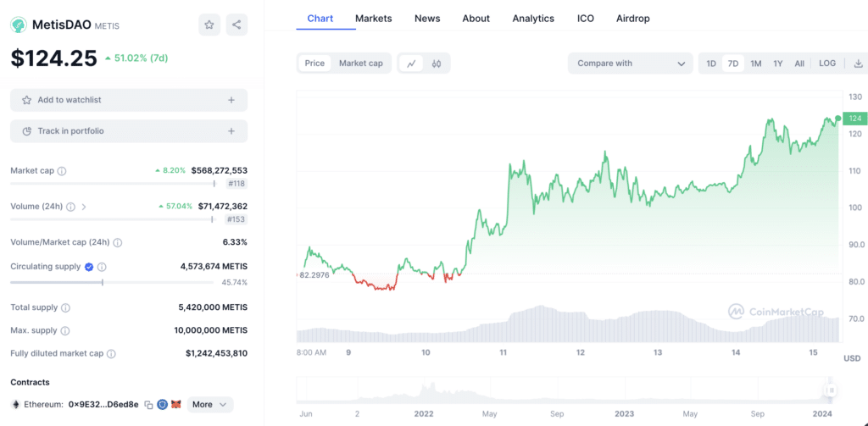Select the 7D time range
868x426 pixels.
click(x=733, y=64)
